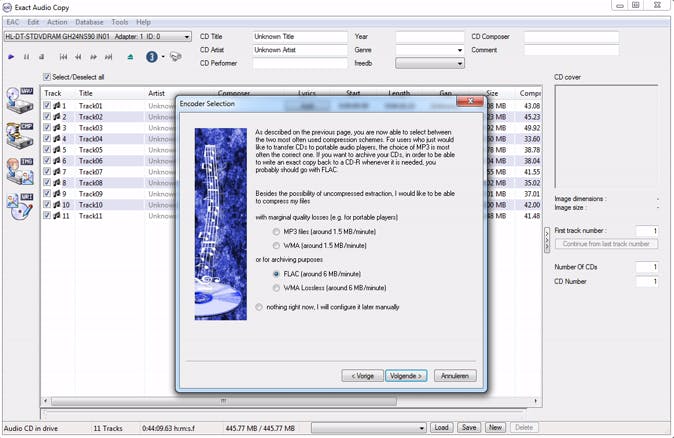Select nothing right now, configure later
The width and height of the screenshot is (674, 438).
click(259, 307)
